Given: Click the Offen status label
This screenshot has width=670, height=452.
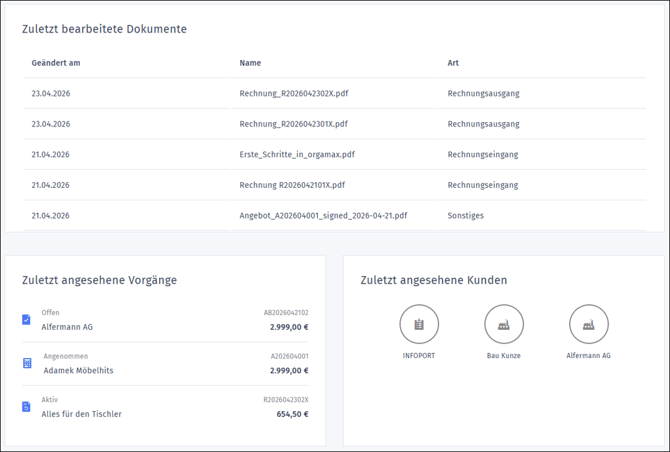Looking at the screenshot, I should (50, 313).
